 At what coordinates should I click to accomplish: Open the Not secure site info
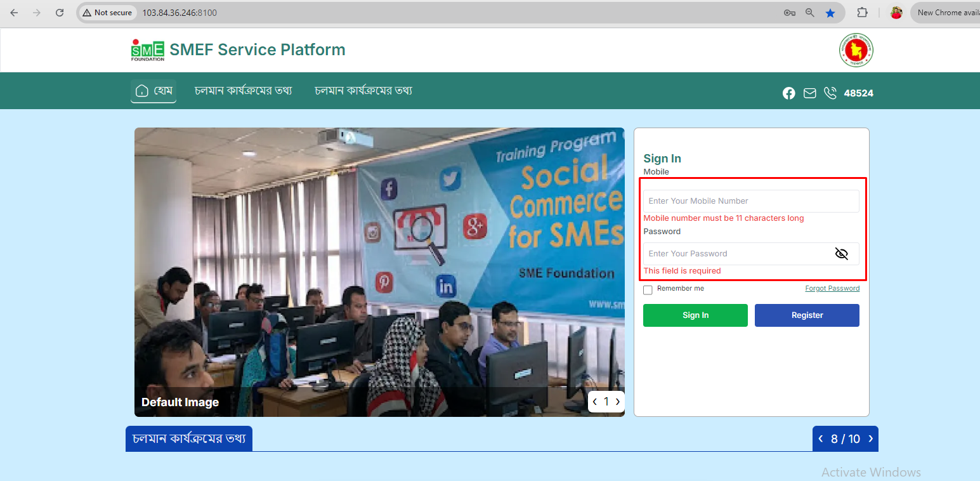click(x=107, y=13)
